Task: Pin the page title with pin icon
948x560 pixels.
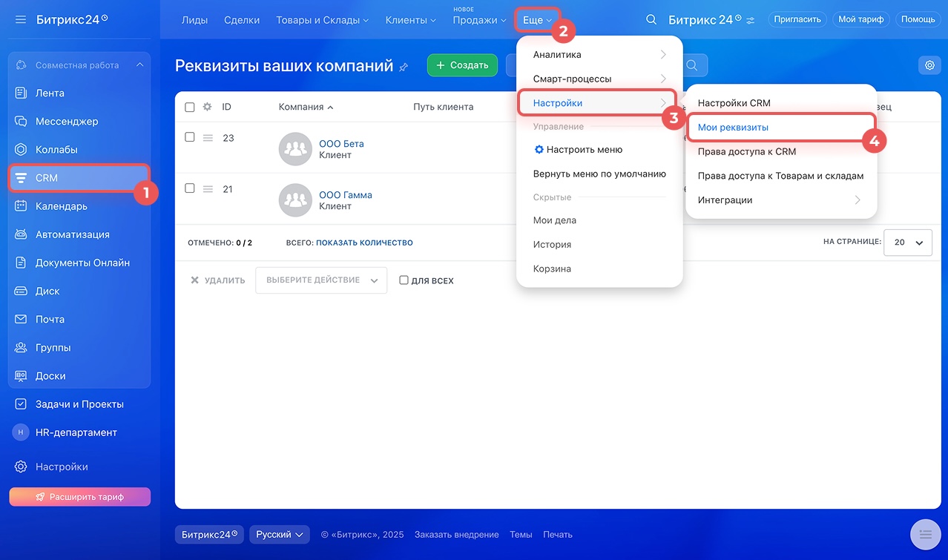Action: tap(404, 67)
